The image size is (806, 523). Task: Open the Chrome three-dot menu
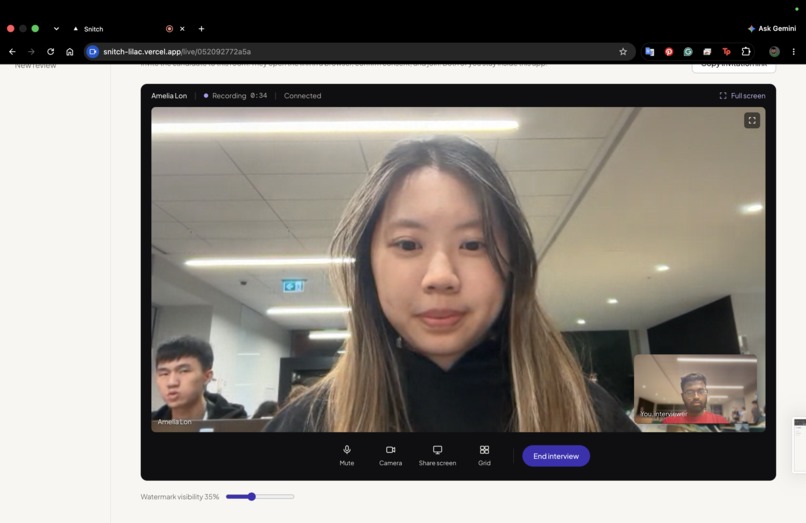point(794,51)
